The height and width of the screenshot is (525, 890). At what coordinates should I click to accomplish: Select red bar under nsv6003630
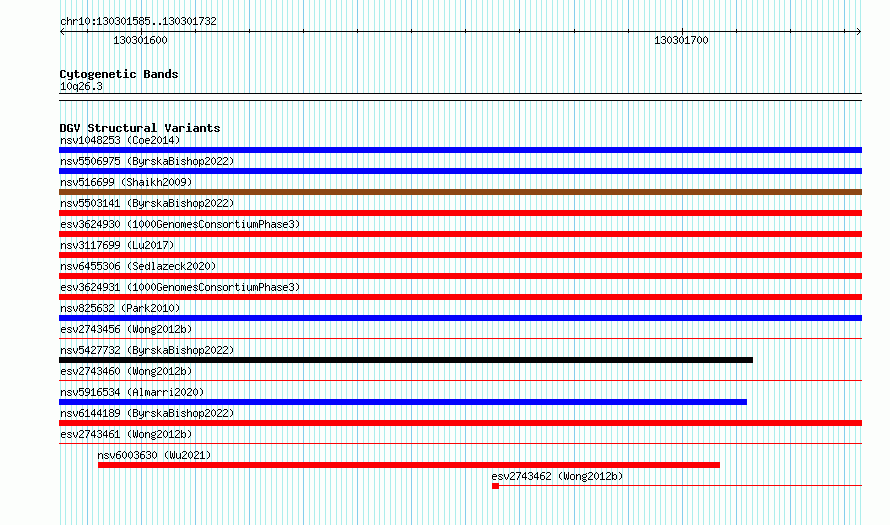(409, 465)
